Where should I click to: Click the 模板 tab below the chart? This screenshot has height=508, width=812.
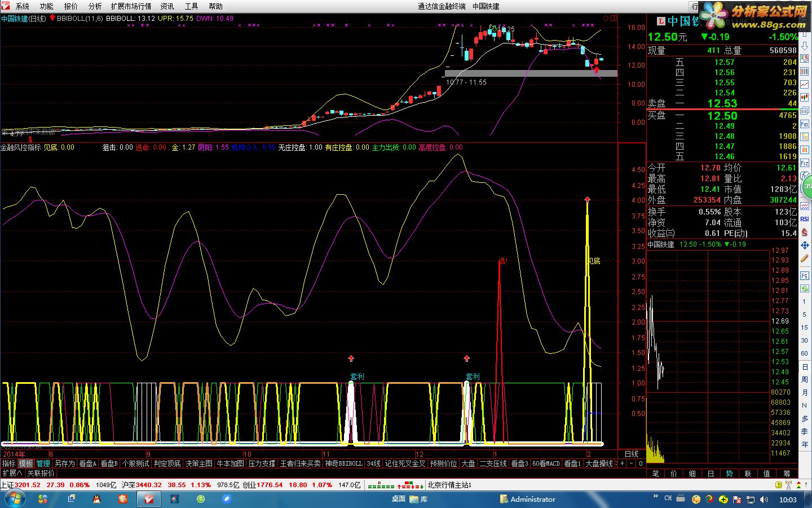tap(26, 463)
